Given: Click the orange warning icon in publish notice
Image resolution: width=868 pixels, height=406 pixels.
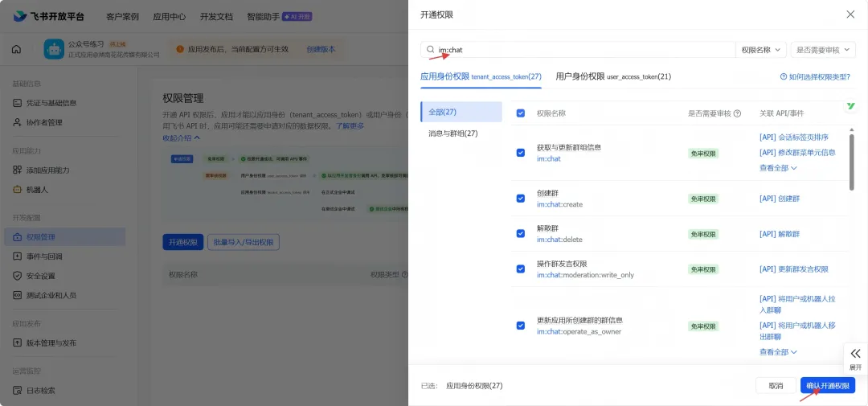Looking at the screenshot, I should pyautogui.click(x=180, y=49).
